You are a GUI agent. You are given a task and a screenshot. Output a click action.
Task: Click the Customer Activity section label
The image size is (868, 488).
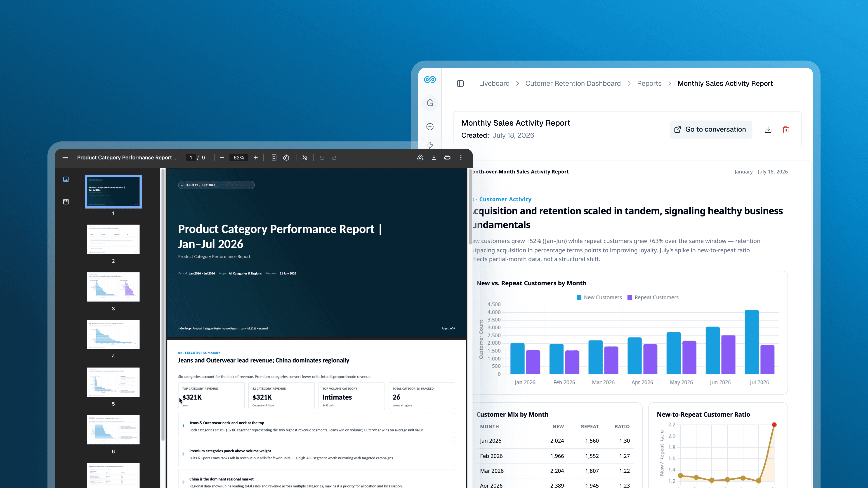click(505, 199)
